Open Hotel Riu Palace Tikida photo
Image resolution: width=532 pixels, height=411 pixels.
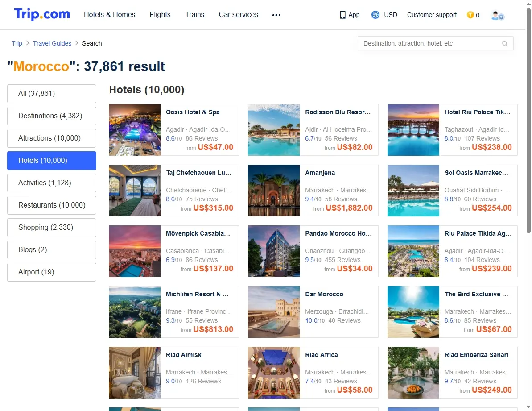click(413, 130)
